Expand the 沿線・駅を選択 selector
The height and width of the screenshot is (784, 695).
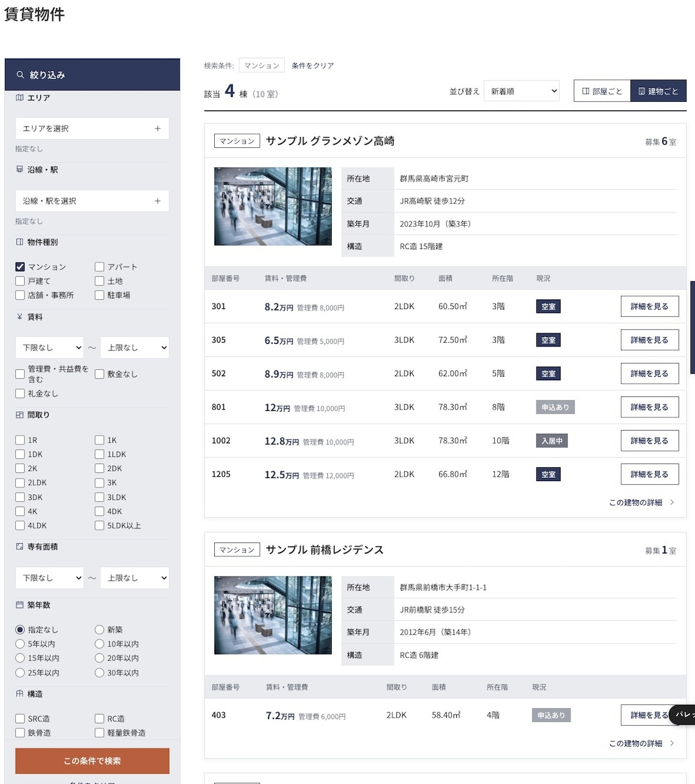click(92, 201)
